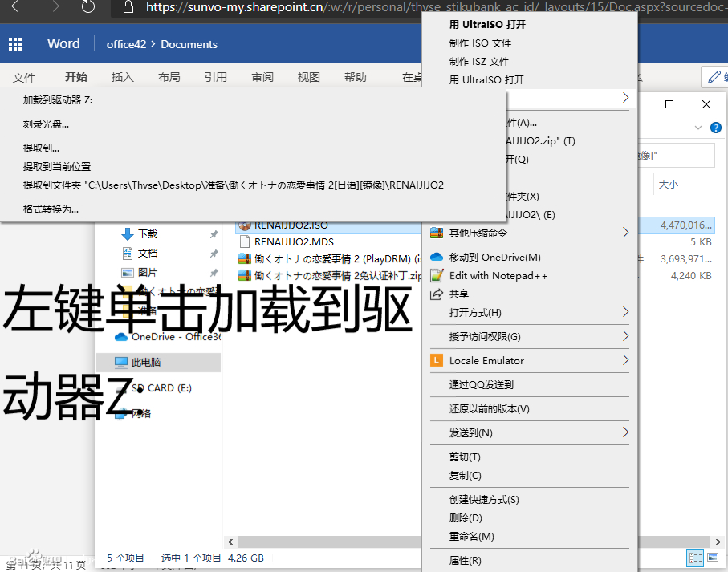Choose 复制(C) in context menu
Image resolution: width=728 pixels, height=572 pixels.
pyautogui.click(x=529, y=476)
